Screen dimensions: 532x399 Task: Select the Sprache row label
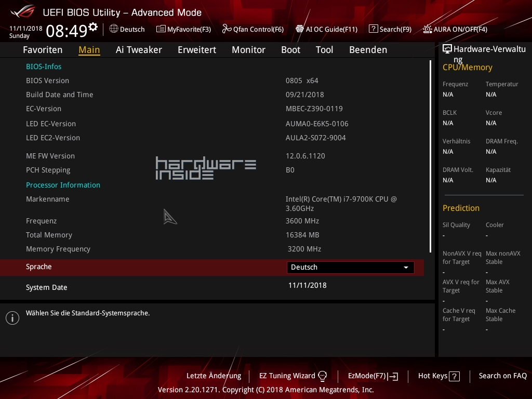tap(38, 267)
